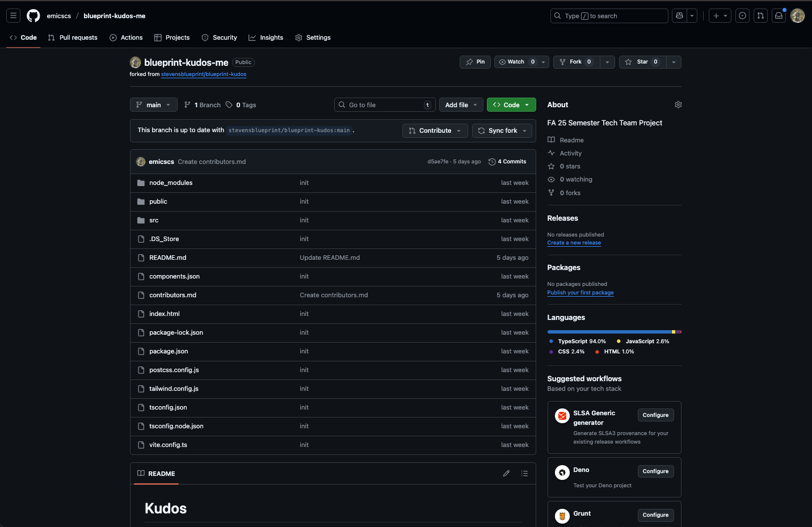Screen dimensions: 812x527
Task: Click the Go to file search field
Action: pyautogui.click(x=385, y=105)
